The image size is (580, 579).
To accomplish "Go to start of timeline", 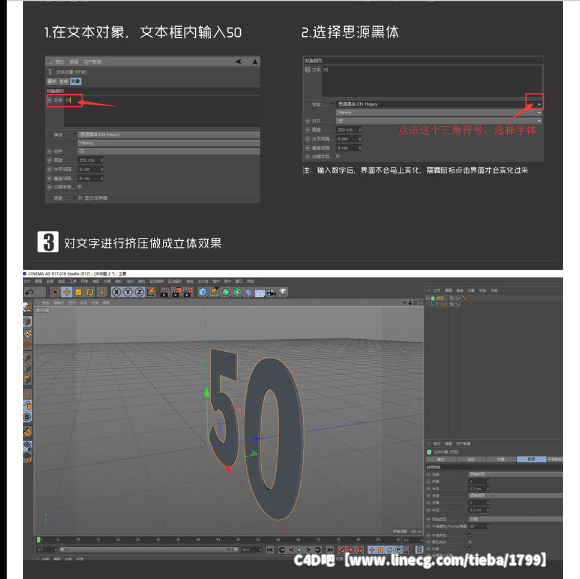I will tap(270, 550).
